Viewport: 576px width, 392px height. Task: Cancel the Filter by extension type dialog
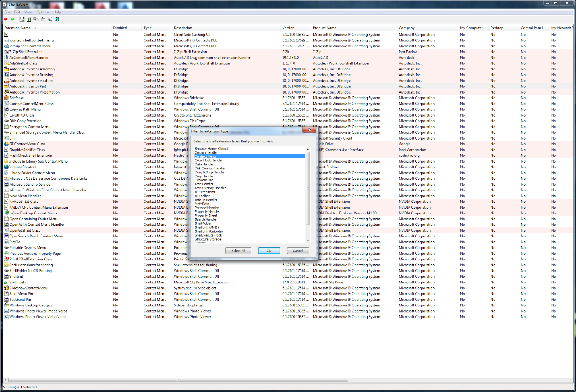pos(298,250)
